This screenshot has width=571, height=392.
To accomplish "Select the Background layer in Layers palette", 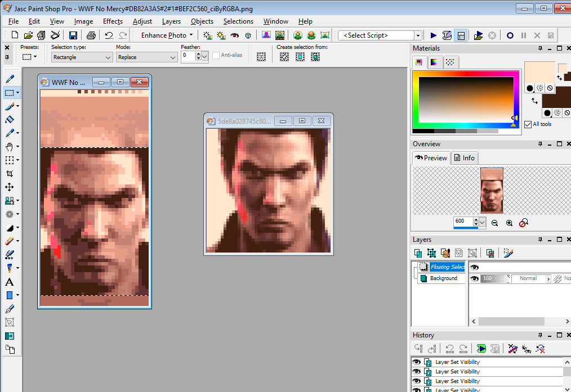I will coord(444,278).
